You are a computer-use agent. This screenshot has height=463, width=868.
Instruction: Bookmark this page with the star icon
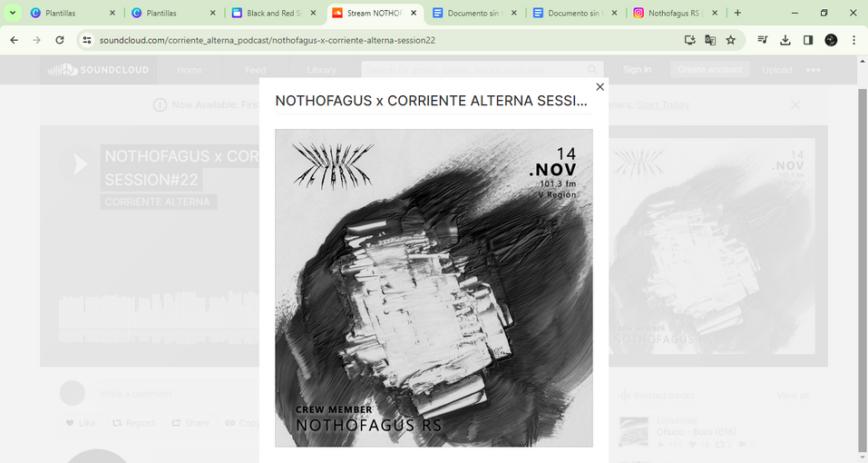(x=731, y=40)
